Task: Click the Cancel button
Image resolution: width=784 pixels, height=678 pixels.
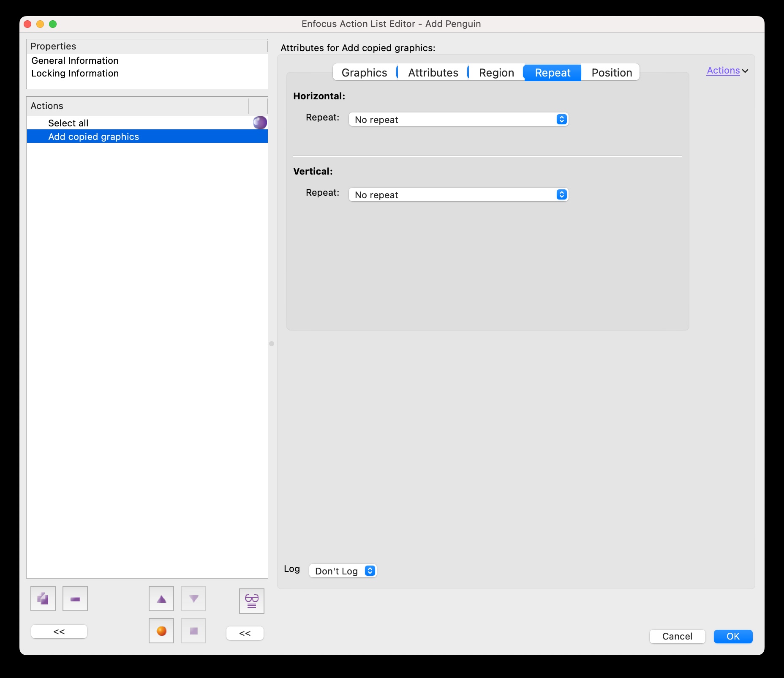Action: click(677, 637)
